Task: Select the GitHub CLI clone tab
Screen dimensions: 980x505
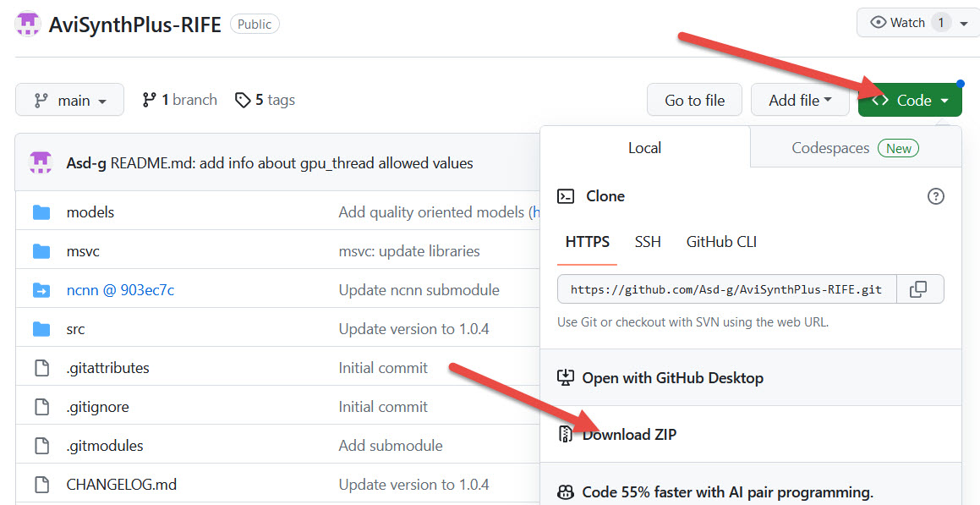Action: [x=721, y=242]
